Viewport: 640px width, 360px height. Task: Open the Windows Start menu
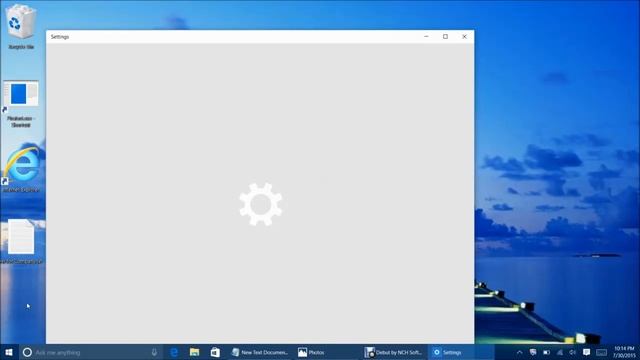click(x=9, y=352)
